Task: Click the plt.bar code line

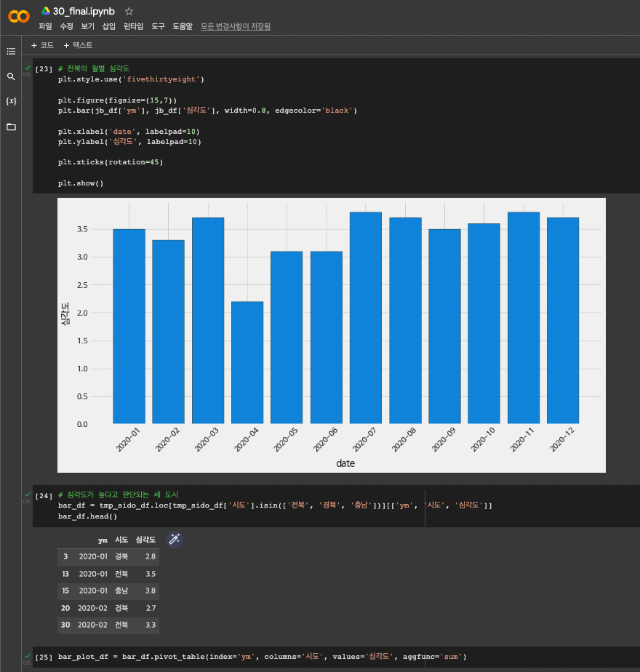Action: pos(207,111)
